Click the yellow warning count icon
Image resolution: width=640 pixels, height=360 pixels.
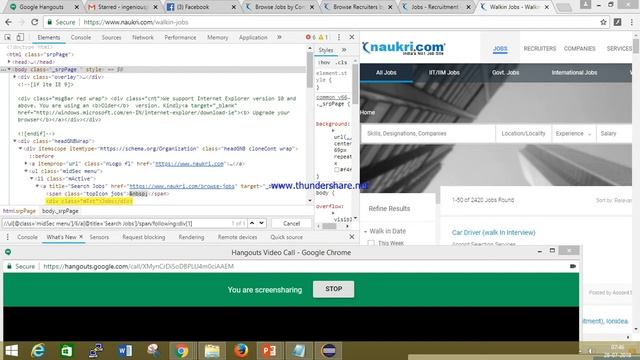pyautogui.click(x=321, y=37)
